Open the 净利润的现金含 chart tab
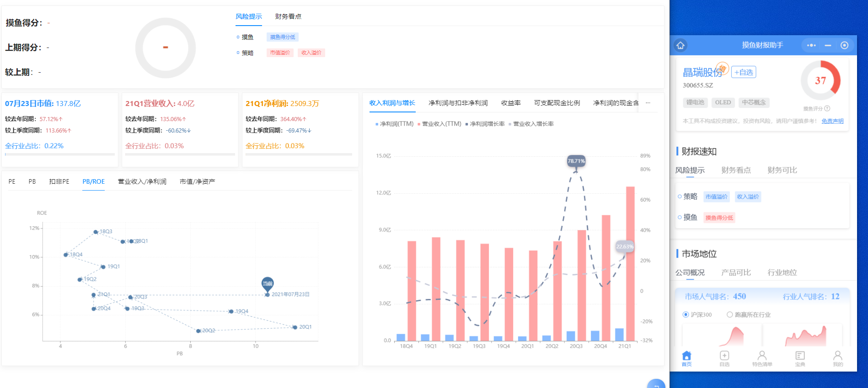 point(616,103)
